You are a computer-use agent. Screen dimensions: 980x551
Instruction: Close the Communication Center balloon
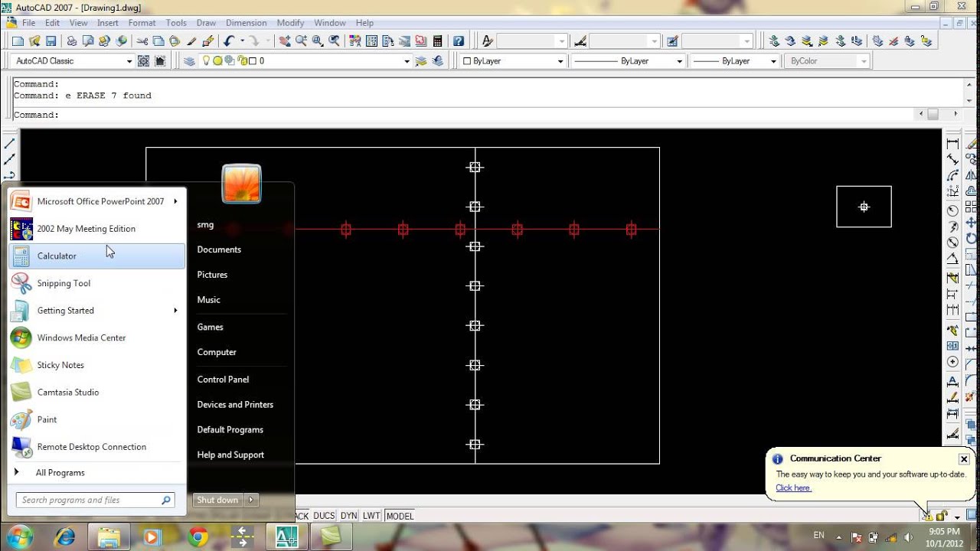963,459
